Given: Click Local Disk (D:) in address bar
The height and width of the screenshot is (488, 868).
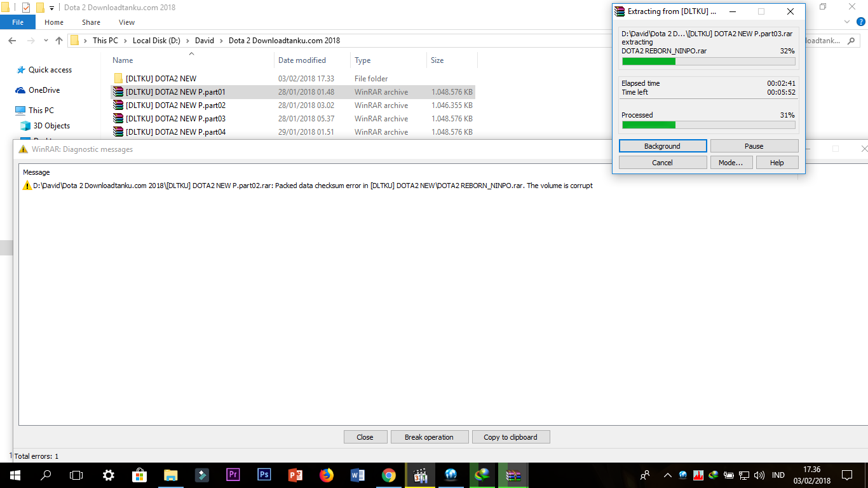Looking at the screenshot, I should [156, 41].
